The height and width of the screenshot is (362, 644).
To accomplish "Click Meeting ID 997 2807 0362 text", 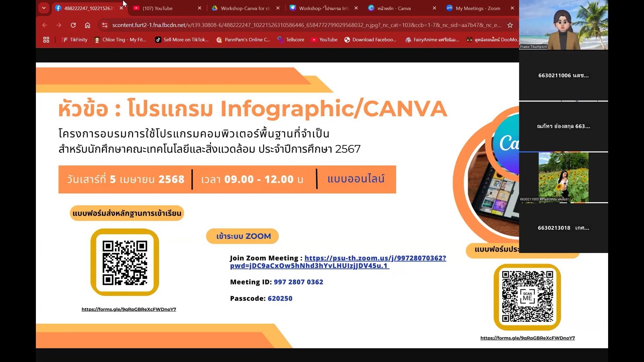I will [x=277, y=282].
